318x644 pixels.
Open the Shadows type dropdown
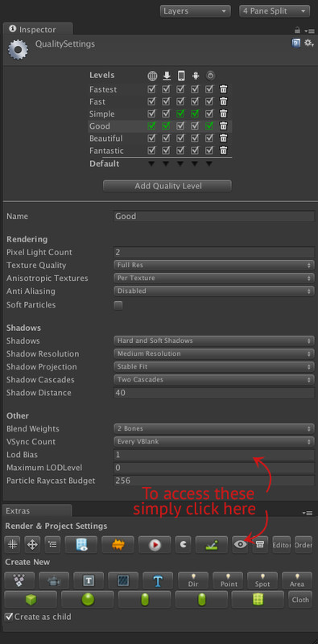pos(214,341)
